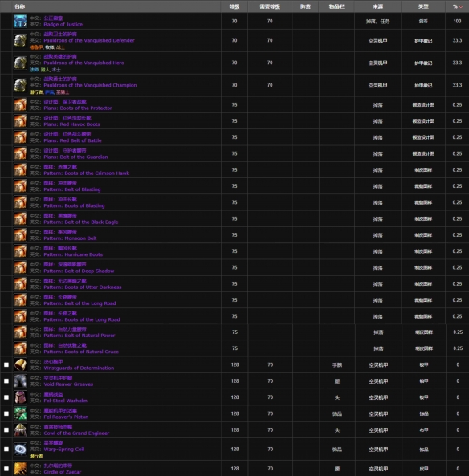469x476 pixels.
Task: Click the Badge of Justice item icon
Action: point(20,21)
